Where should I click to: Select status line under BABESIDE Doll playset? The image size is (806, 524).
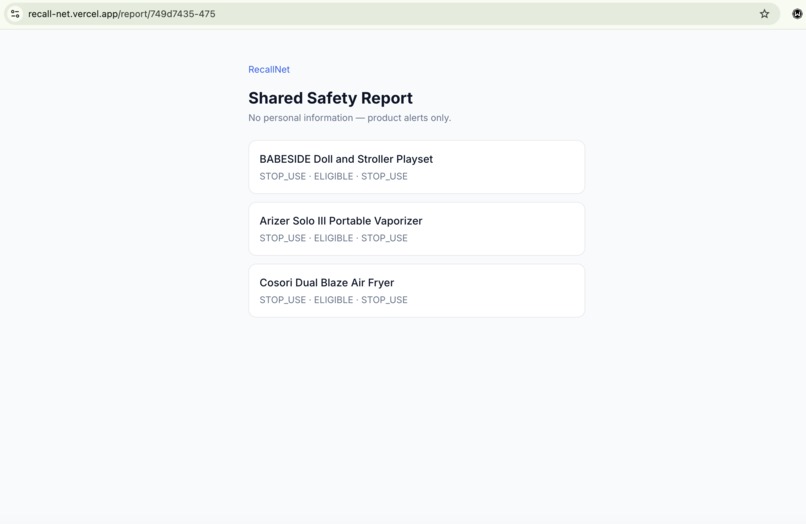(333, 176)
